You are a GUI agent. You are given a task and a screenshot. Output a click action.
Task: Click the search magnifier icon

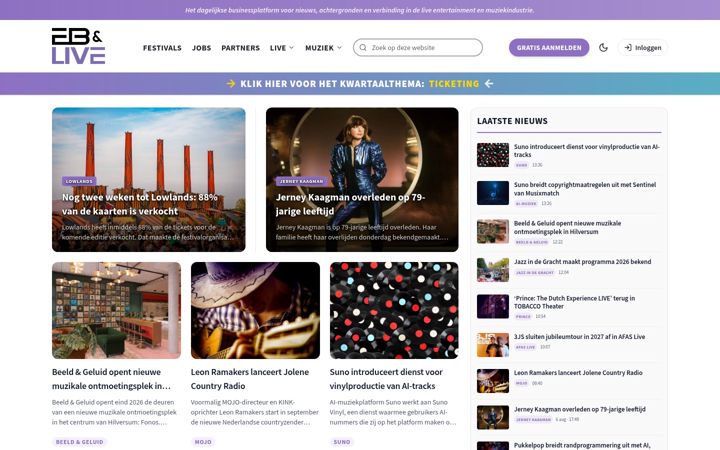[x=363, y=47]
